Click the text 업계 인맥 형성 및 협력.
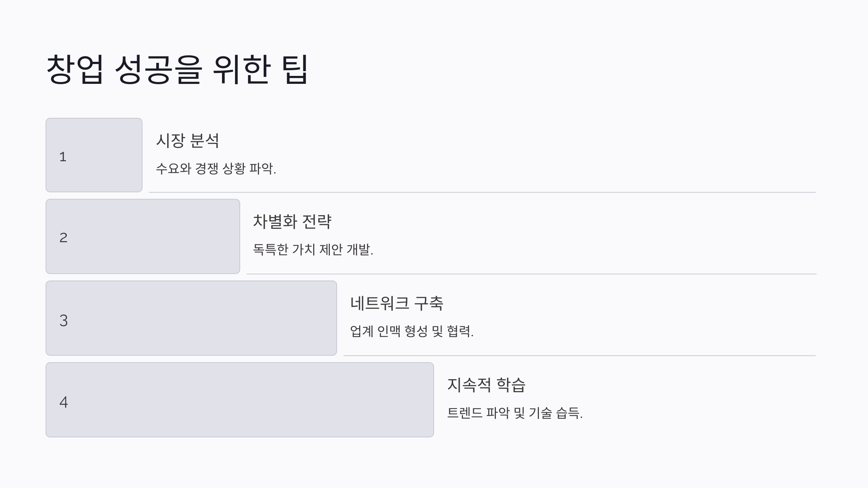 (x=412, y=331)
